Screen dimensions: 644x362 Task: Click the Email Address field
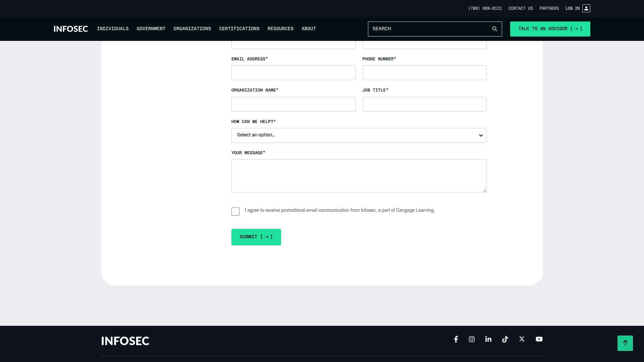click(x=293, y=73)
